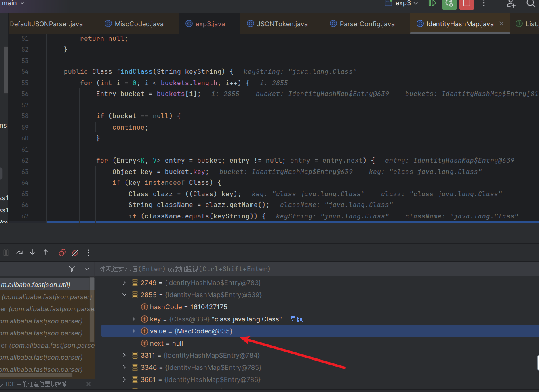Click the field icon of the value row
539x392 pixels.
[145, 331]
